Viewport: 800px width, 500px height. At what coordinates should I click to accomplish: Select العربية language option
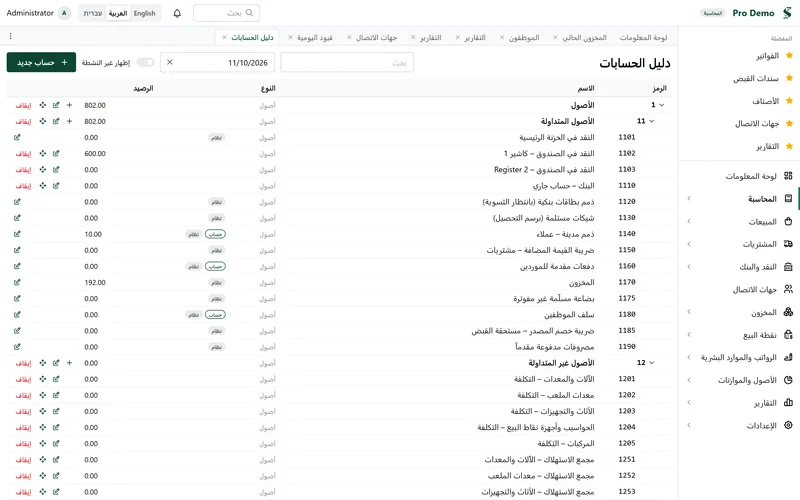coord(118,13)
